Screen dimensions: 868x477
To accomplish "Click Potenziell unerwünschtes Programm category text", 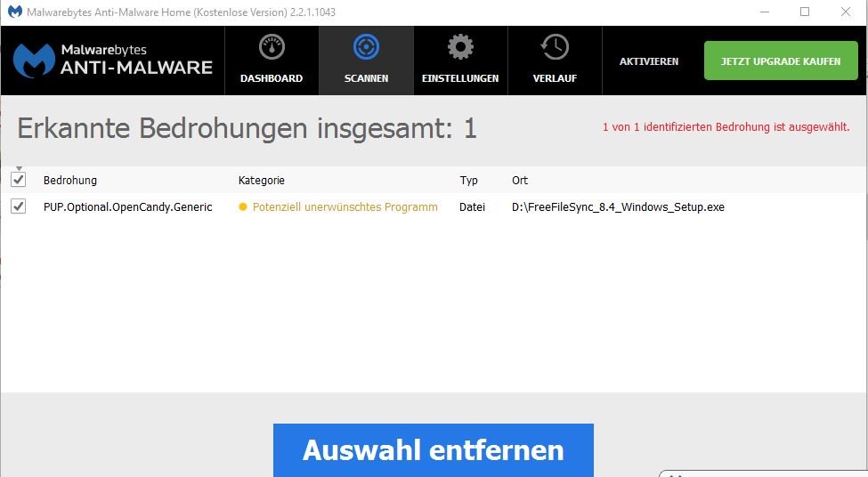I will tap(345, 207).
